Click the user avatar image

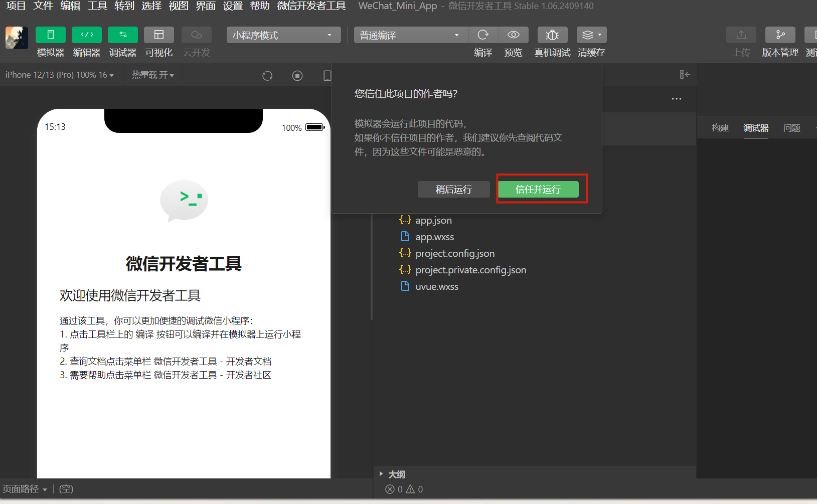click(17, 38)
